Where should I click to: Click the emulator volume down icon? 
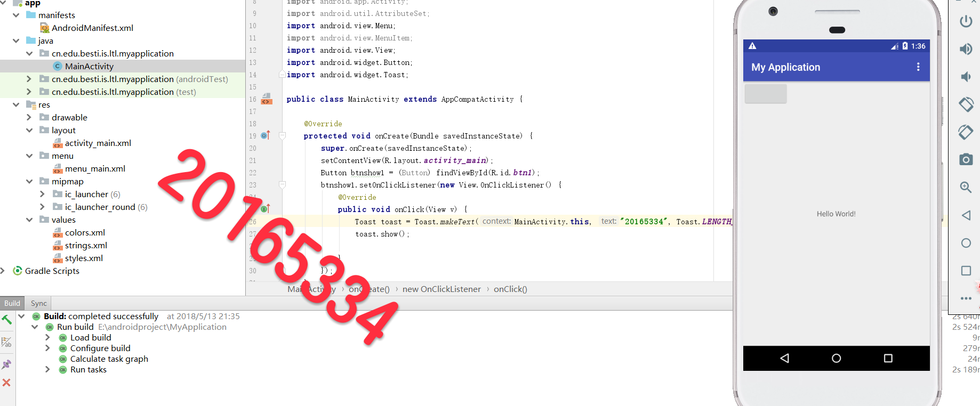(966, 77)
